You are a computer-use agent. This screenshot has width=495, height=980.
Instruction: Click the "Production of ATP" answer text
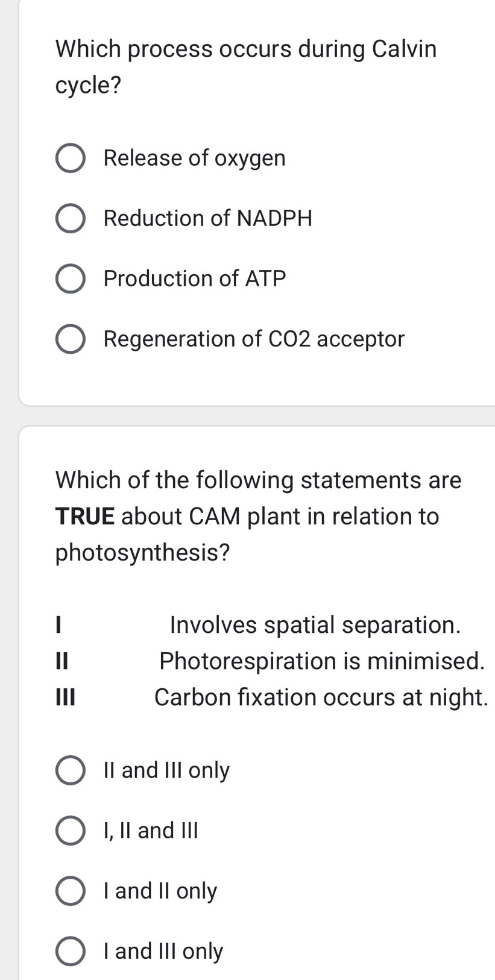click(x=194, y=278)
